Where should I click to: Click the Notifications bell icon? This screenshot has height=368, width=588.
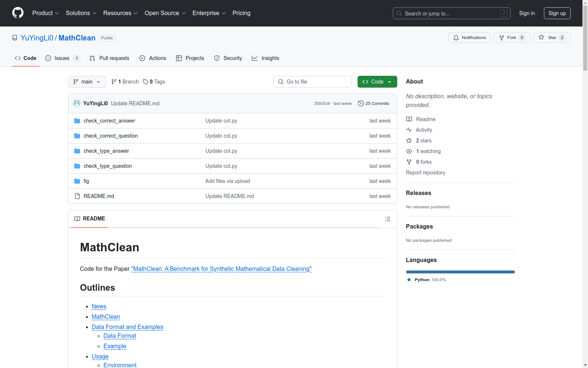coord(456,38)
